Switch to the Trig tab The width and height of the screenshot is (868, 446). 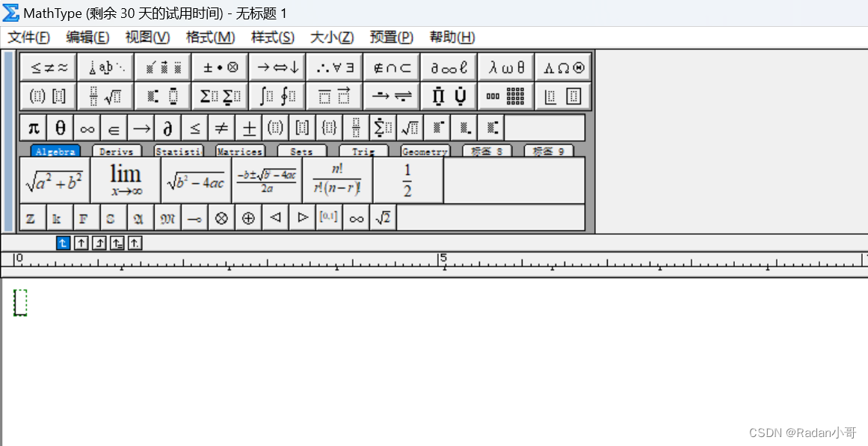click(363, 151)
